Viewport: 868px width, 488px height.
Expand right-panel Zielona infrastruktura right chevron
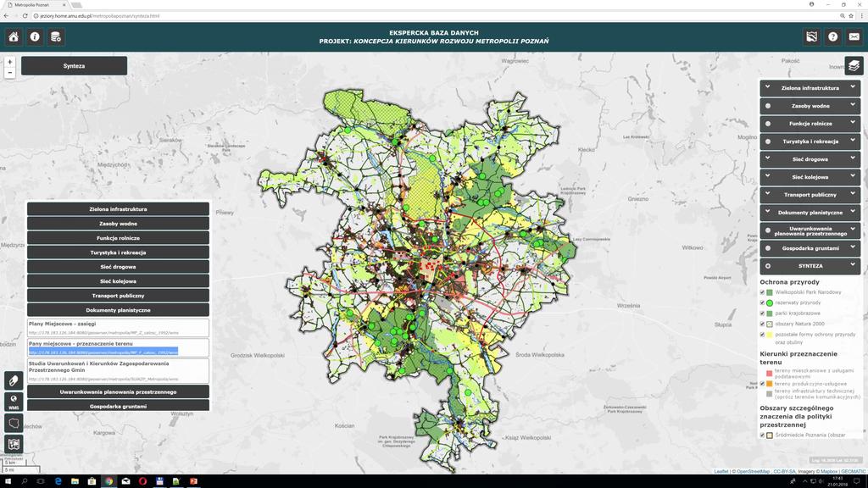[853, 87]
